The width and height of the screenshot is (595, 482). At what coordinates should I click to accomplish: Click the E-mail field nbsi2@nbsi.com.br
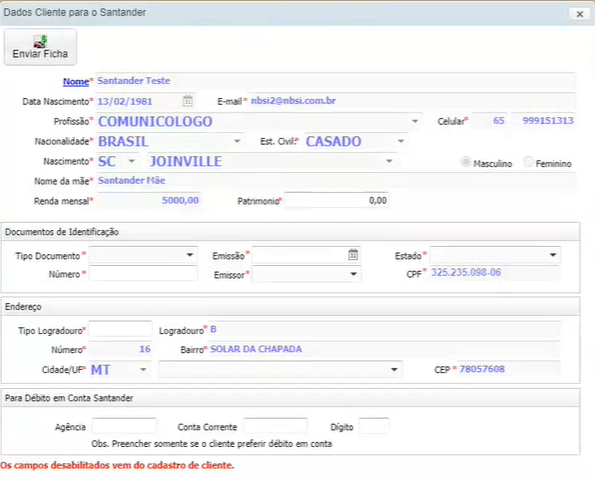[x=412, y=101]
